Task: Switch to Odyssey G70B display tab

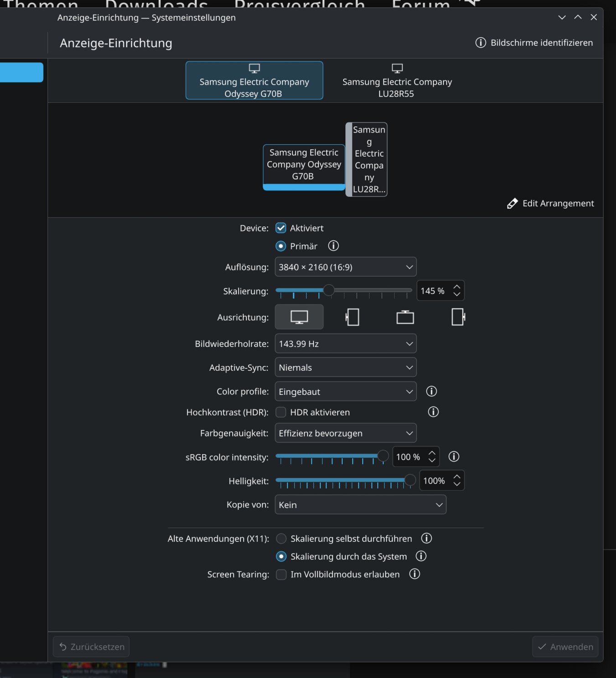Action: tap(254, 80)
